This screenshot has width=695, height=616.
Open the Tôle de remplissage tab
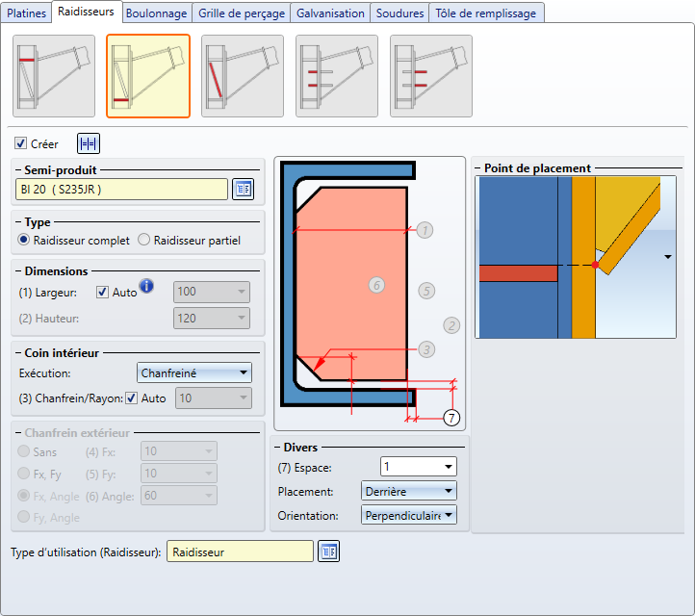[486, 13]
